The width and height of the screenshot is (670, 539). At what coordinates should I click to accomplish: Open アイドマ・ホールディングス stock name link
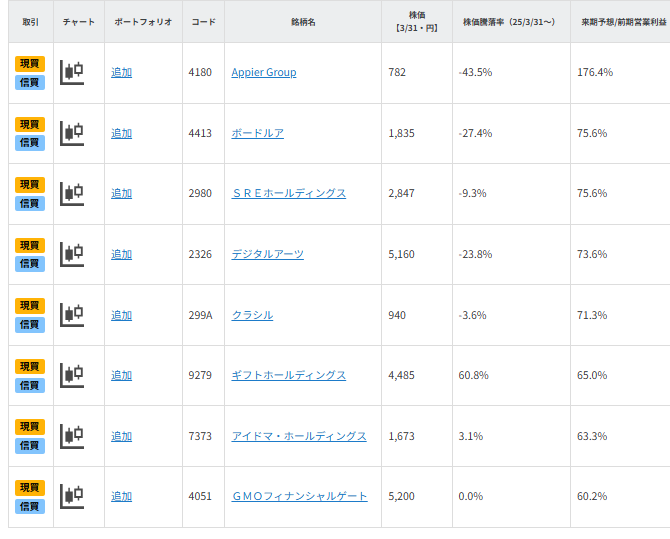[x=298, y=436]
